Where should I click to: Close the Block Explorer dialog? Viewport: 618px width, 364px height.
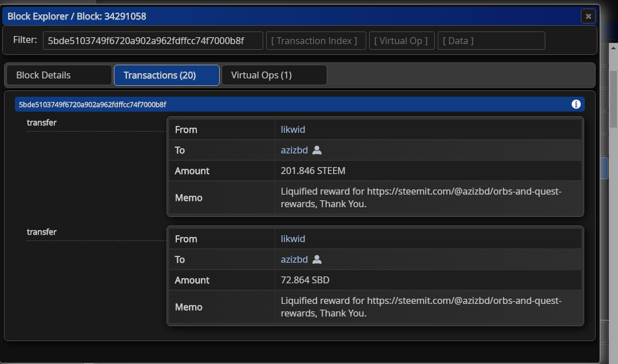pyautogui.click(x=588, y=16)
